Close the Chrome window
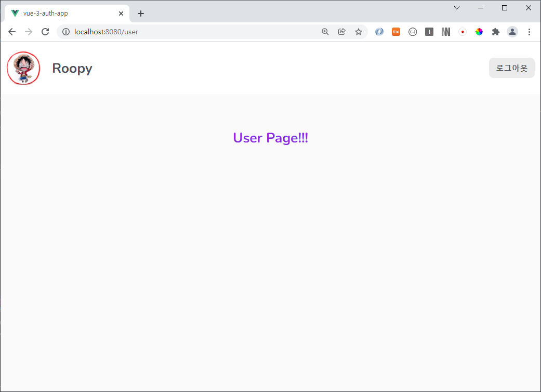The image size is (541, 392). (528, 8)
